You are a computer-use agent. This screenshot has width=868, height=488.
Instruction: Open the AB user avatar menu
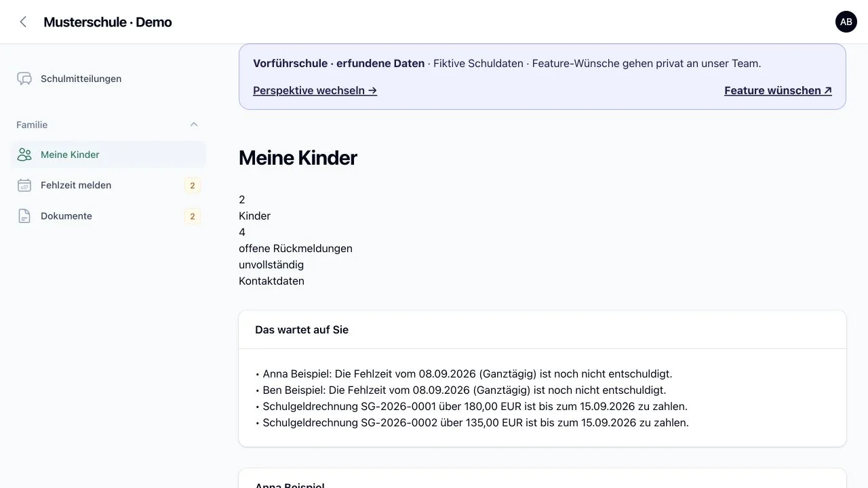pos(846,22)
